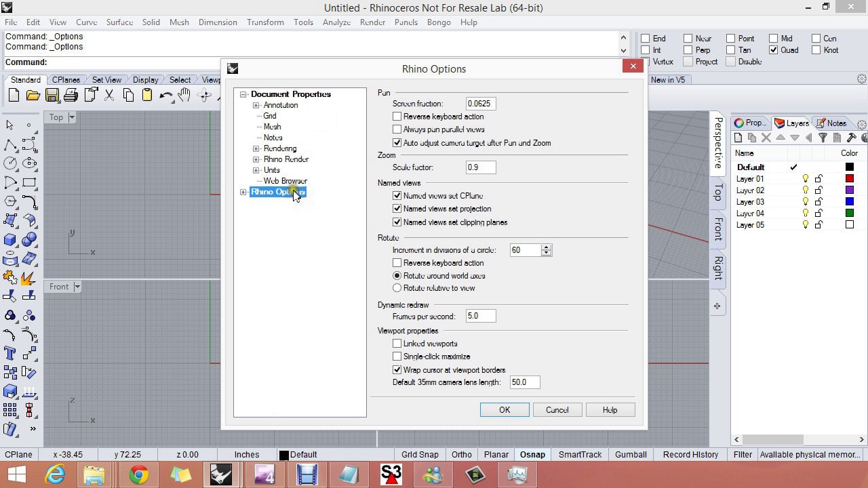Select the Explode tool icon
Screen dimensions: 868x488
29,277
